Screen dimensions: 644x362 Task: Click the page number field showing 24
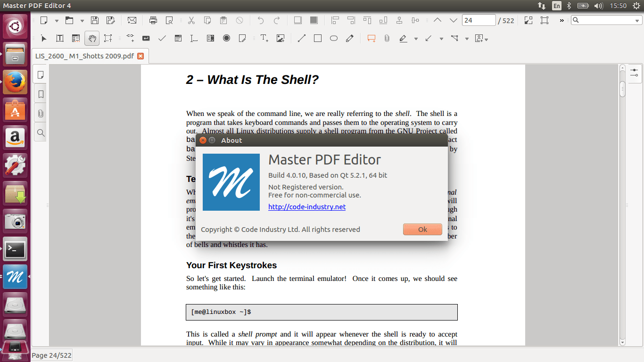point(479,20)
